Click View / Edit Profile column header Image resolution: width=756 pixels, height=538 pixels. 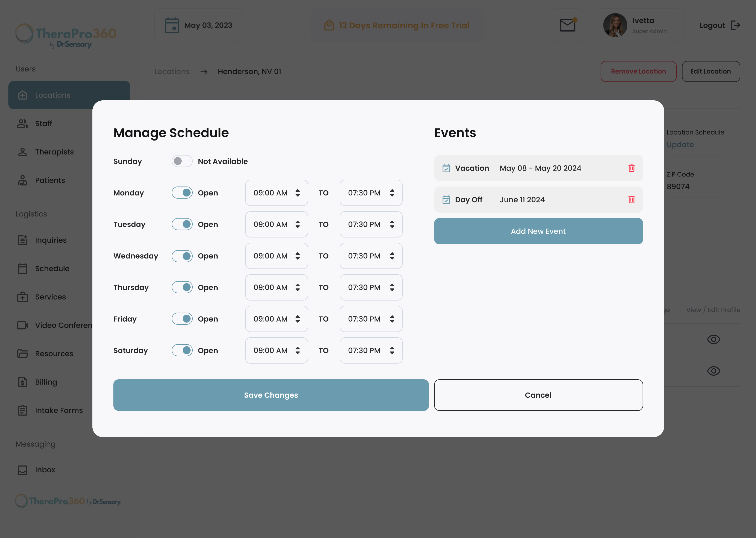[x=713, y=310]
